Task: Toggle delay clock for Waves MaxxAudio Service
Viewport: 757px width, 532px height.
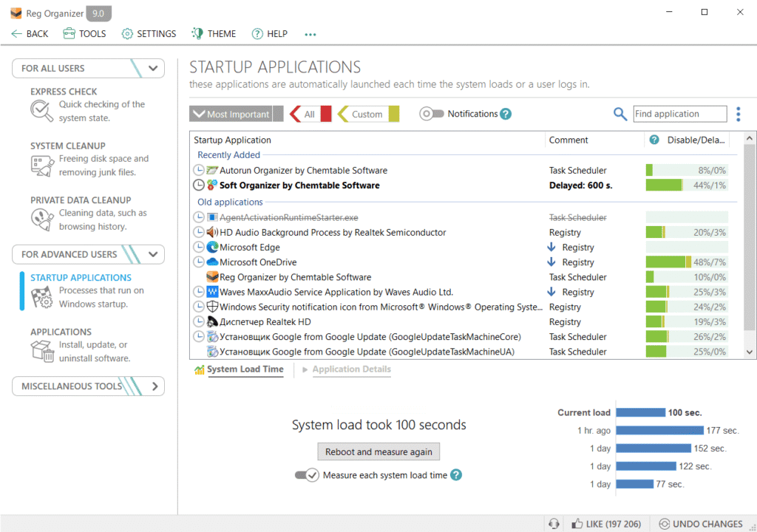Action: pos(198,292)
